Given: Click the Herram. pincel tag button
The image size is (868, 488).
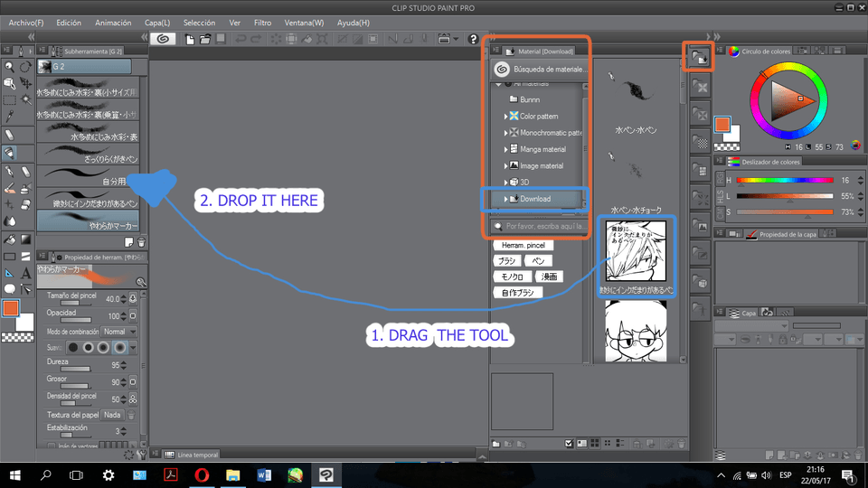Looking at the screenshot, I should pyautogui.click(x=524, y=245).
